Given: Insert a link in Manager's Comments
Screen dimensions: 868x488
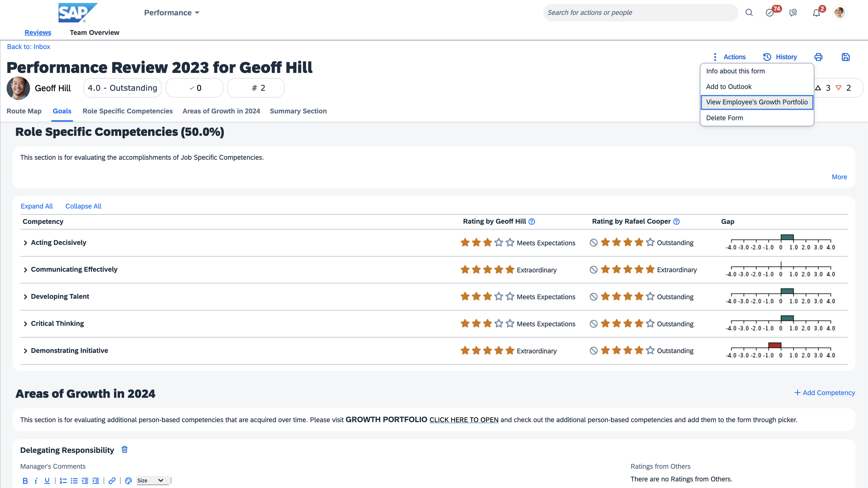Looking at the screenshot, I should pos(112,481).
